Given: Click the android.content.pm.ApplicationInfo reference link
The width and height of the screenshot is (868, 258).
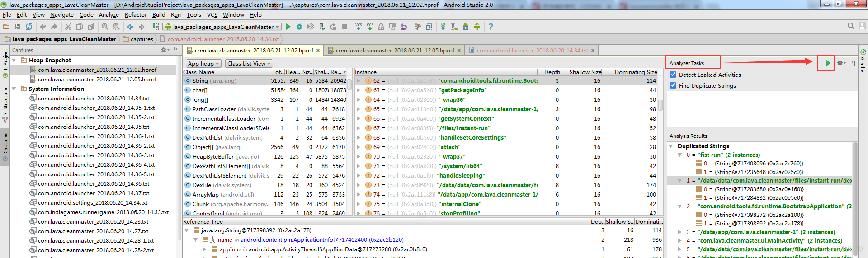Looking at the screenshot, I should coord(322,239).
